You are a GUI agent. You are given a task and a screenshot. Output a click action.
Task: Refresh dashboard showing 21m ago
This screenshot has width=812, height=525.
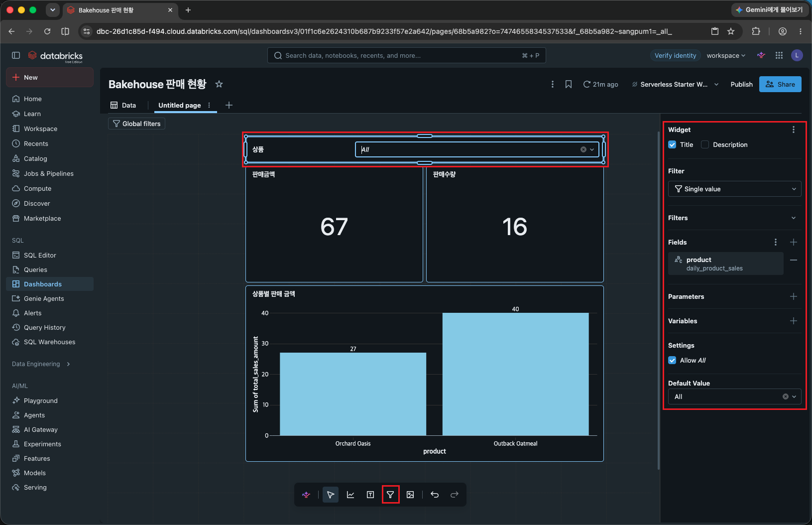coord(601,84)
